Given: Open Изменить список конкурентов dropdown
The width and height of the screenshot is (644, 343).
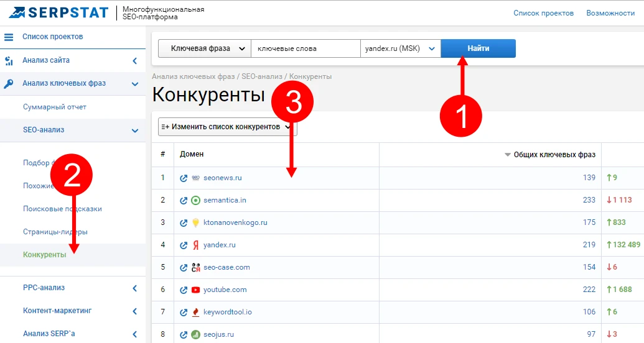Looking at the screenshot, I should click(228, 127).
